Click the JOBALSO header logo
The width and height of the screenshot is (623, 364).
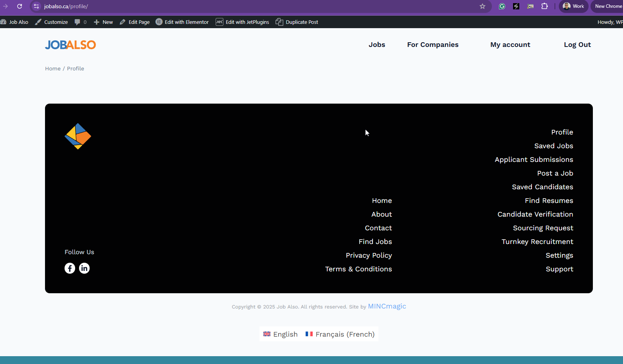tap(70, 45)
